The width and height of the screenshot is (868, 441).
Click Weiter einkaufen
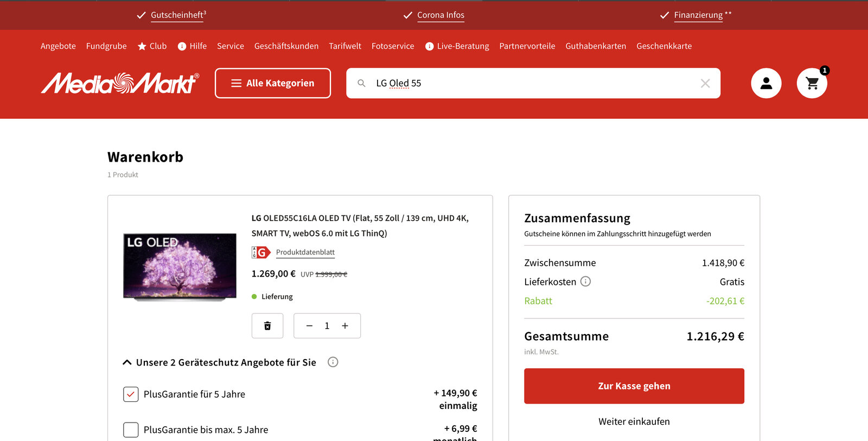pos(634,421)
